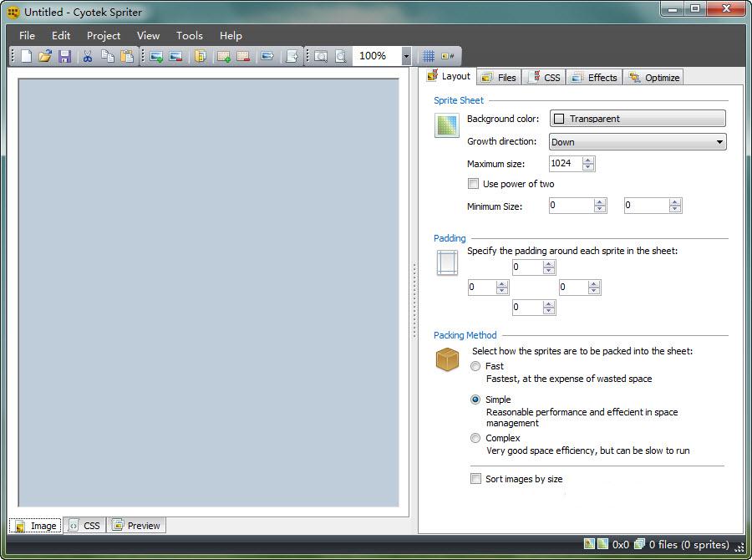Click the show sprite names icon
752x560 pixels.
coord(448,56)
